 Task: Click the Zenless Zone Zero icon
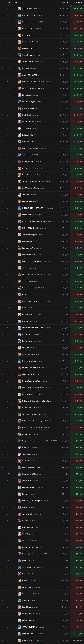(19, 62)
